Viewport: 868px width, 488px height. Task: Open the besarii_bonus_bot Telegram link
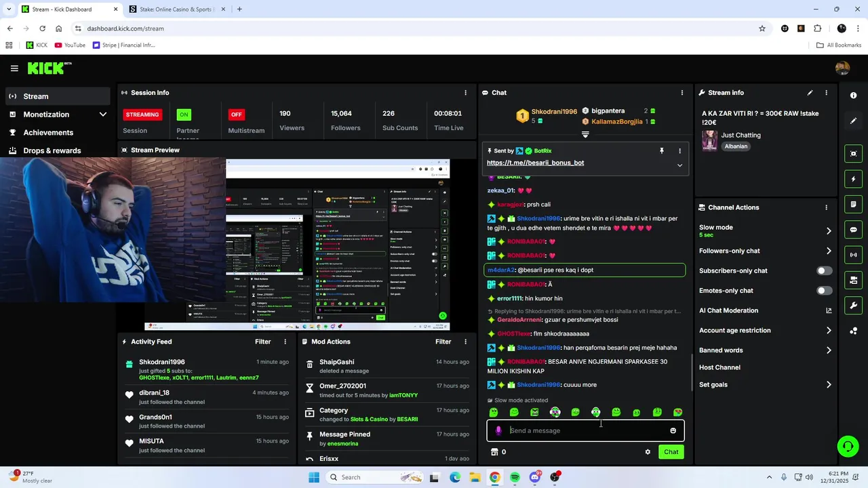(535, 163)
